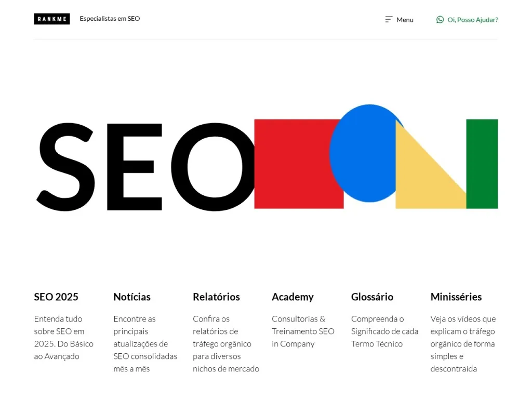Click the Consultorias & Treinamento SEO description
The width and height of the screenshot is (532, 399).
point(303,331)
